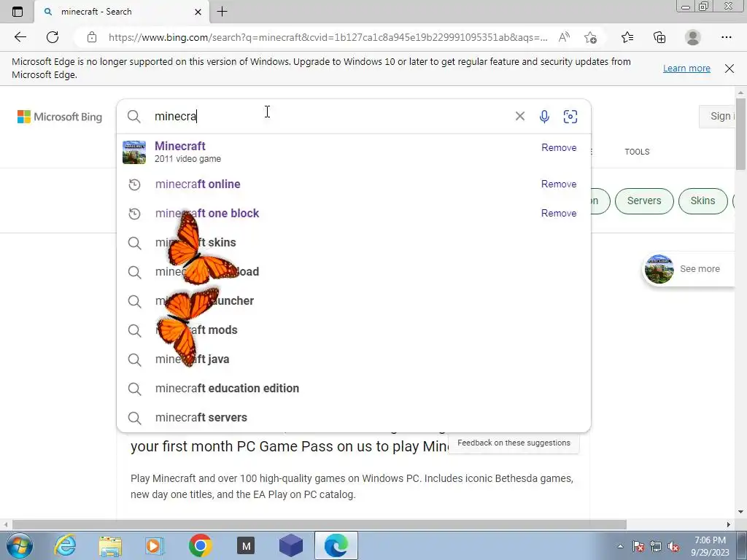Select the minecraft java suggestion

354,359
